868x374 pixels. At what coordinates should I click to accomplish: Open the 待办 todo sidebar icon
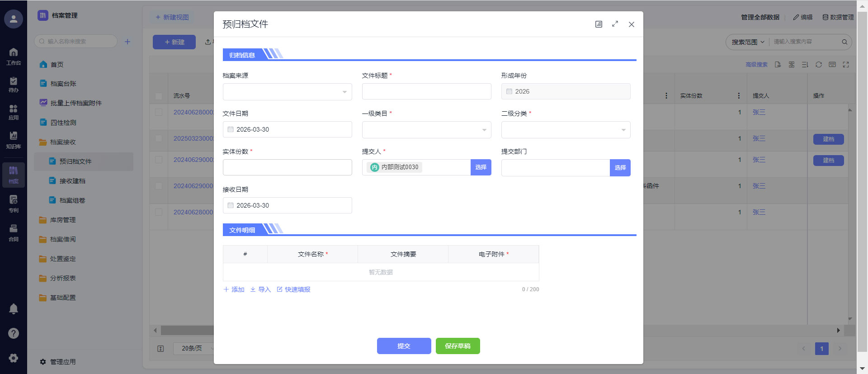point(14,84)
